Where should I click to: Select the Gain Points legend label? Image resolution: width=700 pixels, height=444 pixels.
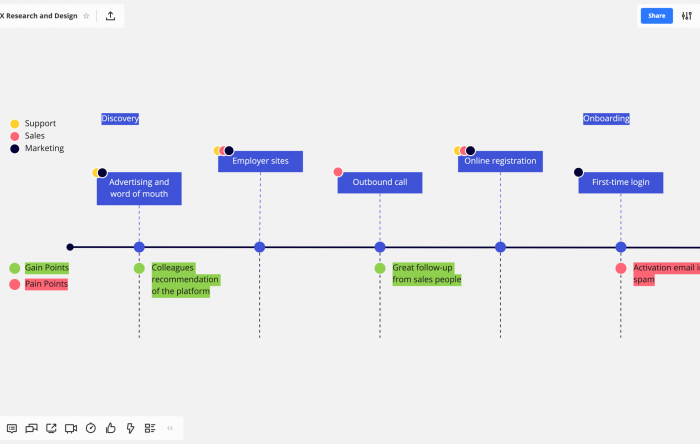(47, 268)
